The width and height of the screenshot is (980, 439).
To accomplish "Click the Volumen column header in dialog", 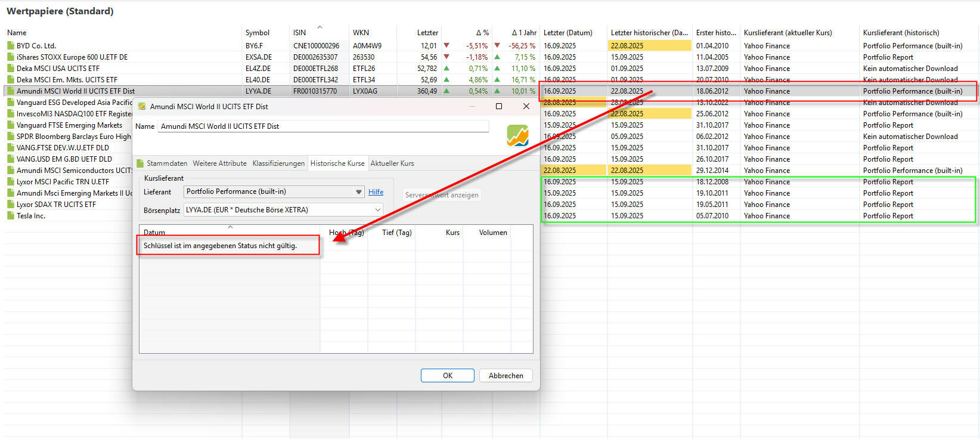I will tap(493, 233).
